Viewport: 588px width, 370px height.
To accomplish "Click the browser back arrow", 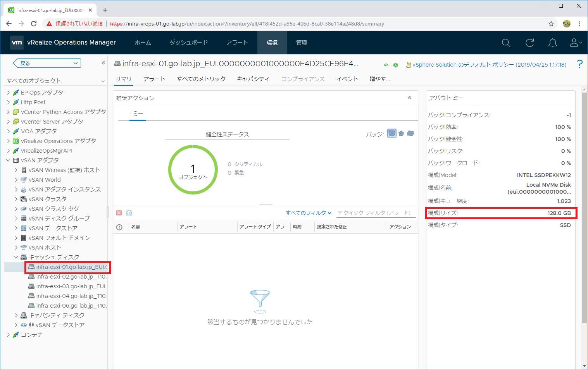I will (9, 24).
